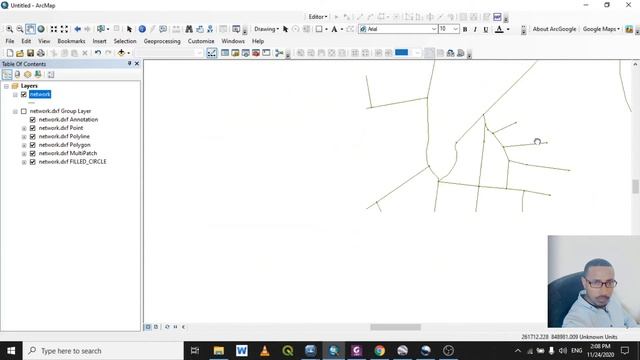Open the Search window icon
Image resolution: width=640 pixels, height=360 pixels.
click(245, 53)
